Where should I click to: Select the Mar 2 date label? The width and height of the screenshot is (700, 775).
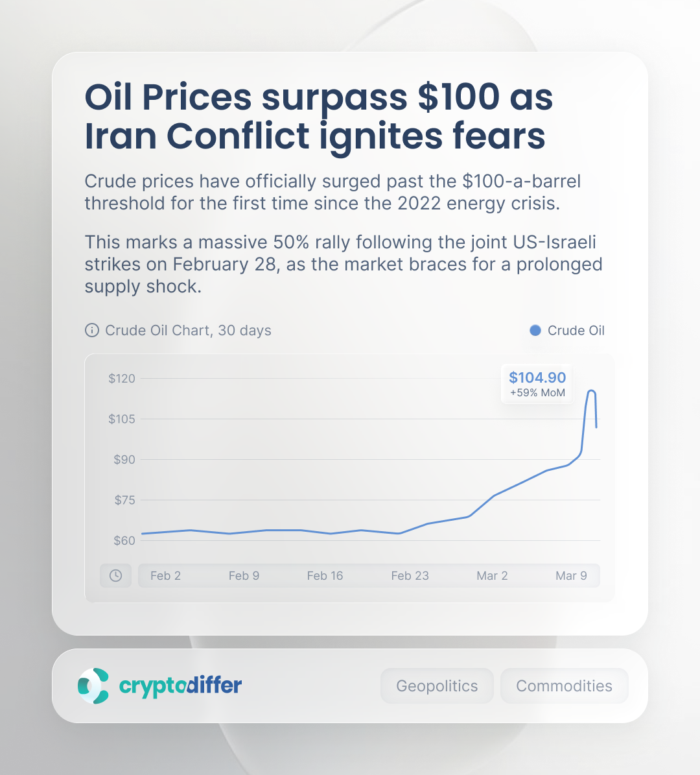[x=492, y=575]
